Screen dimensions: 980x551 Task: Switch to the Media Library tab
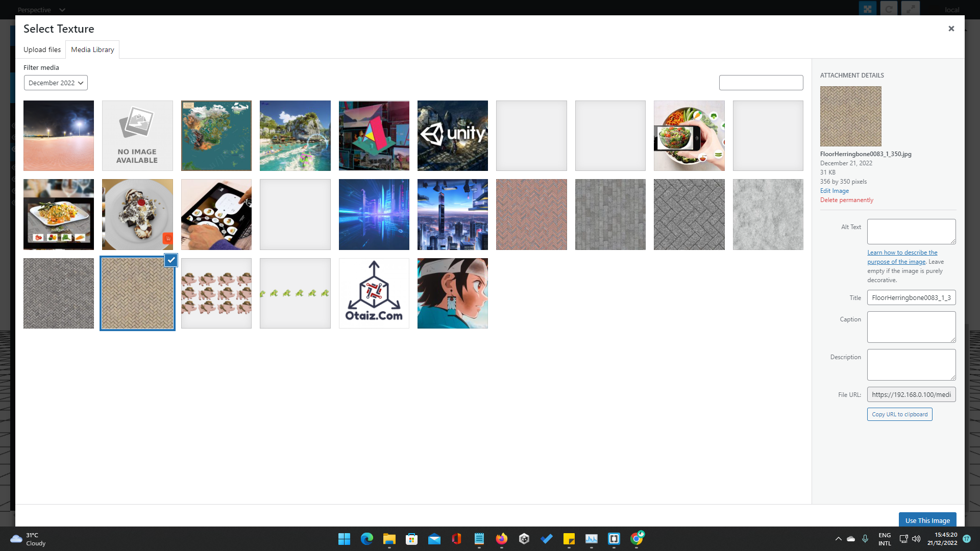(x=92, y=49)
